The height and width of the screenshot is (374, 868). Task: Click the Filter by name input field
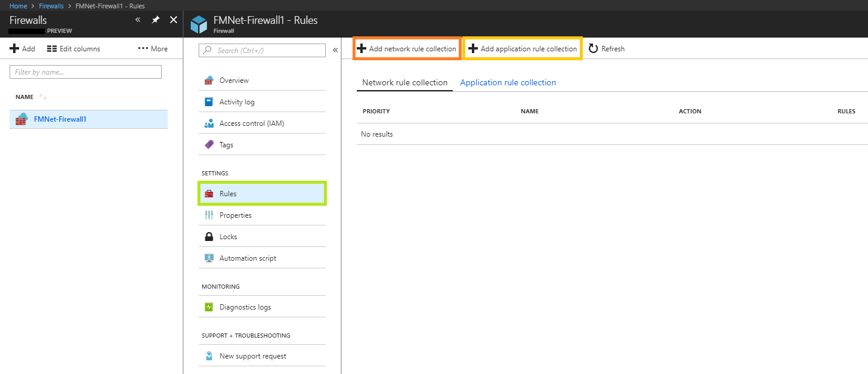point(85,72)
